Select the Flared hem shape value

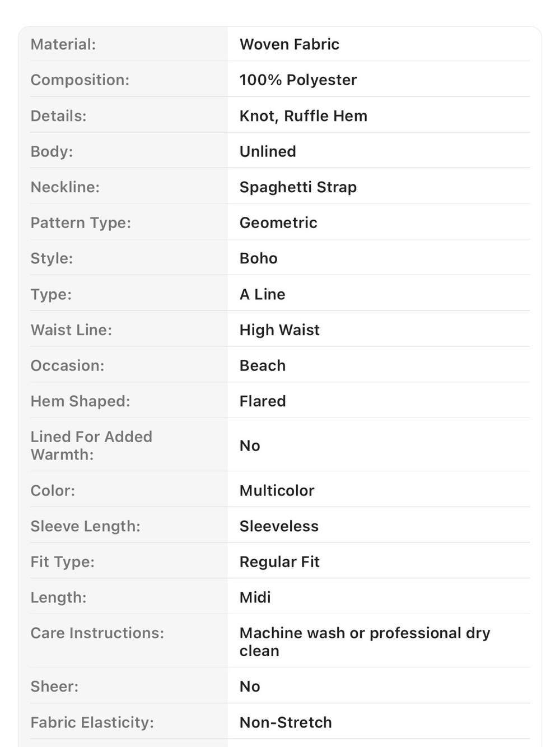click(x=263, y=401)
